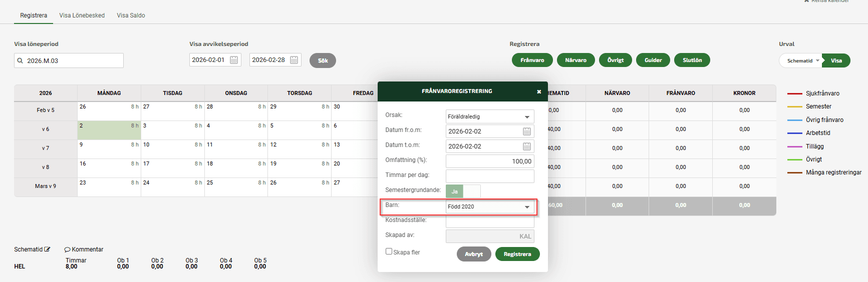The height and width of the screenshot is (282, 868).
Task: Click the Arbetstid blue legend line
Action: click(x=795, y=133)
